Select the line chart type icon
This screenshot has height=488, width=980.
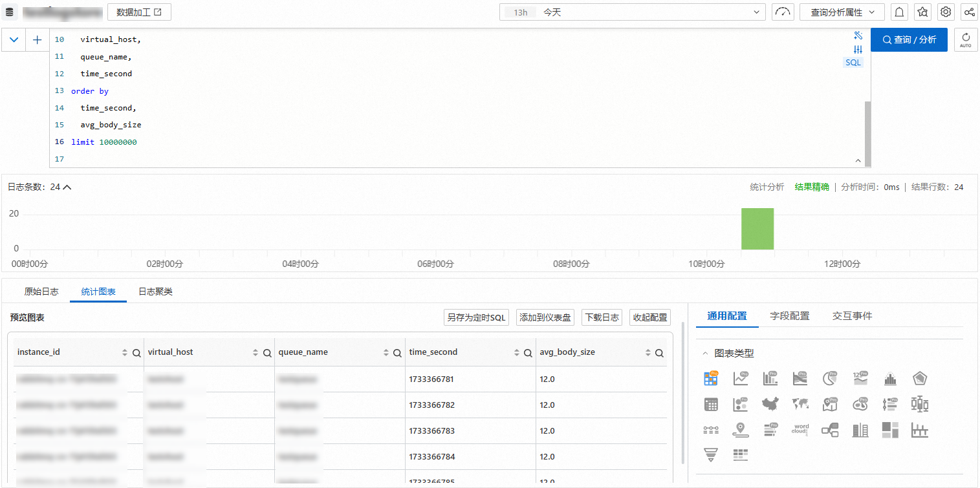coord(741,379)
